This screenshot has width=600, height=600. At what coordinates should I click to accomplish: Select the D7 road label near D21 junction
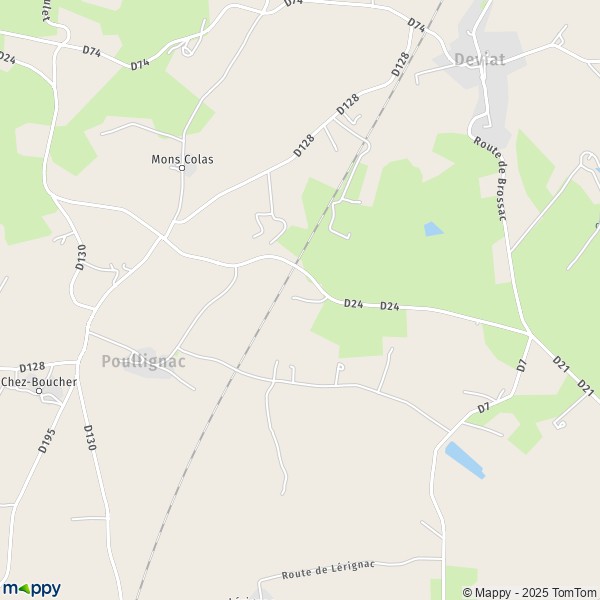coord(522,365)
